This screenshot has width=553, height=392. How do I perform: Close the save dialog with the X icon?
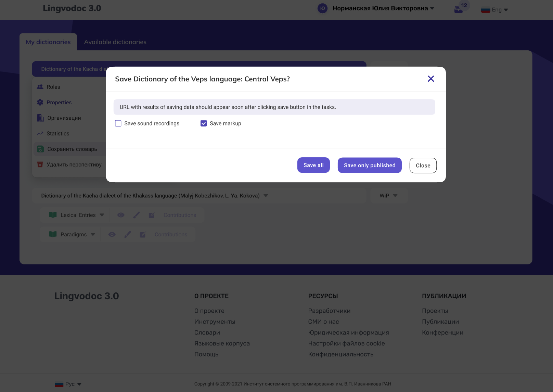pyautogui.click(x=431, y=79)
